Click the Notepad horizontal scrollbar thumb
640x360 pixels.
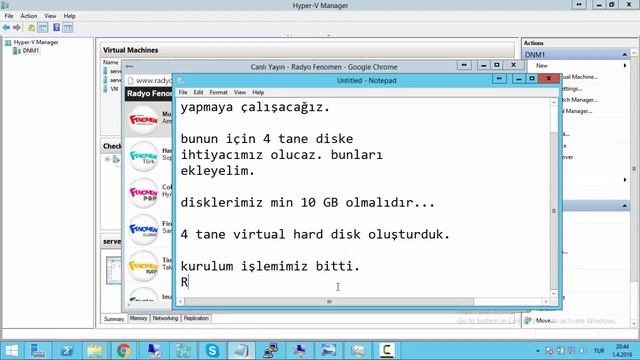tap(329, 302)
